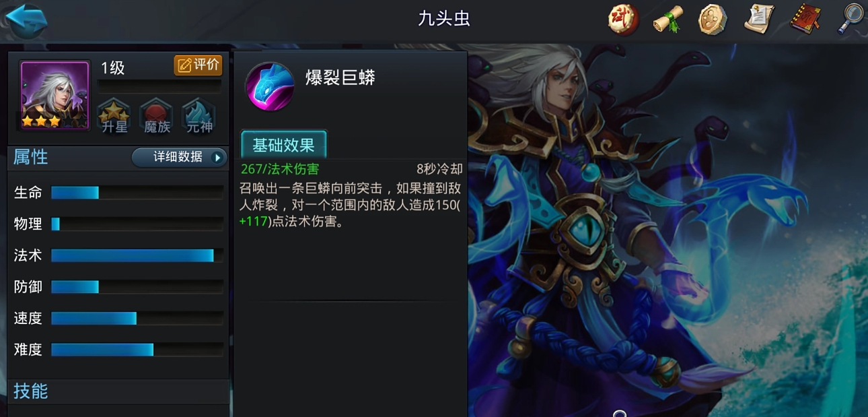Image resolution: width=868 pixels, height=417 pixels.
Task: Open the 属性 attributes section header
Action: (x=31, y=157)
